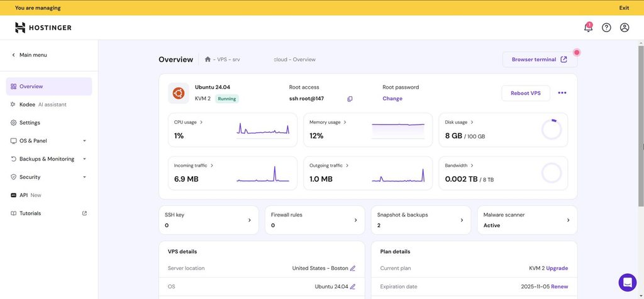
Task: Open the live chat bubble
Action: click(x=627, y=283)
